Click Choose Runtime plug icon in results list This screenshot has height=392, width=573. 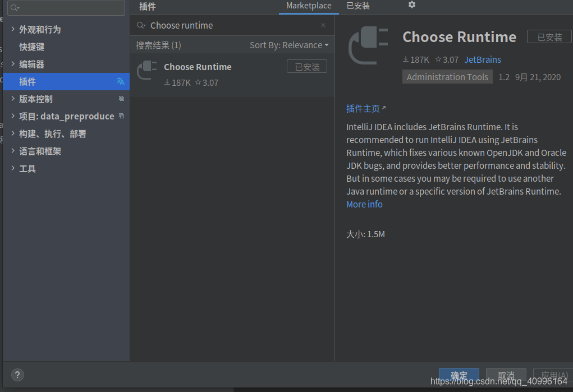point(147,70)
